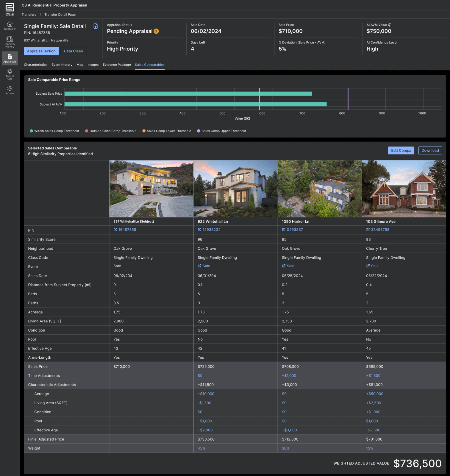450x476 pixels.
Task: Open the Overview sidebar section
Action: point(10,26)
